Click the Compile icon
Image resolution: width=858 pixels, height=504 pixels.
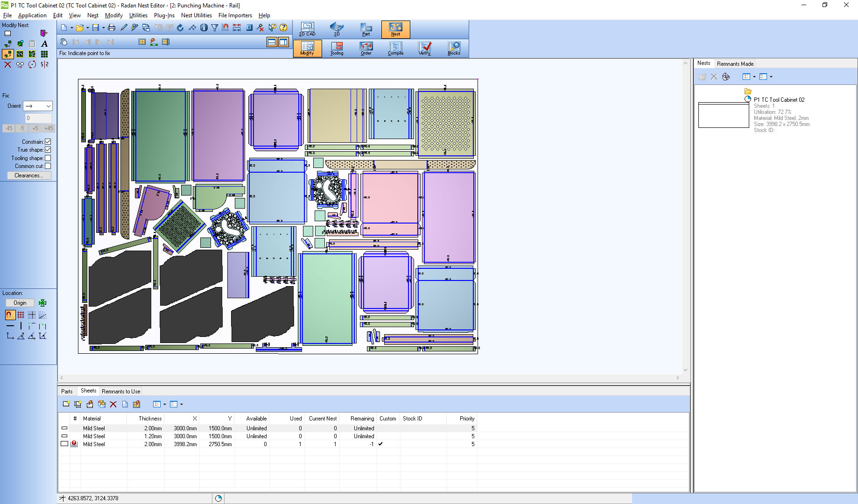click(x=395, y=48)
